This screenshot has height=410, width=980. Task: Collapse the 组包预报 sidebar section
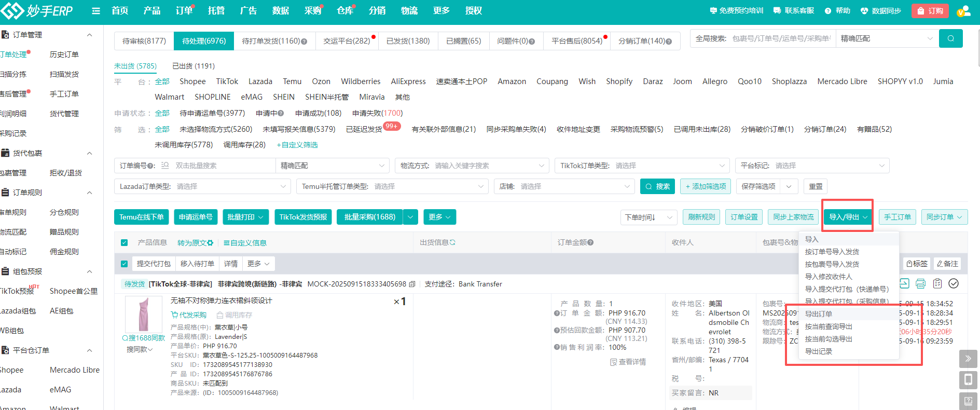pyautogui.click(x=89, y=271)
